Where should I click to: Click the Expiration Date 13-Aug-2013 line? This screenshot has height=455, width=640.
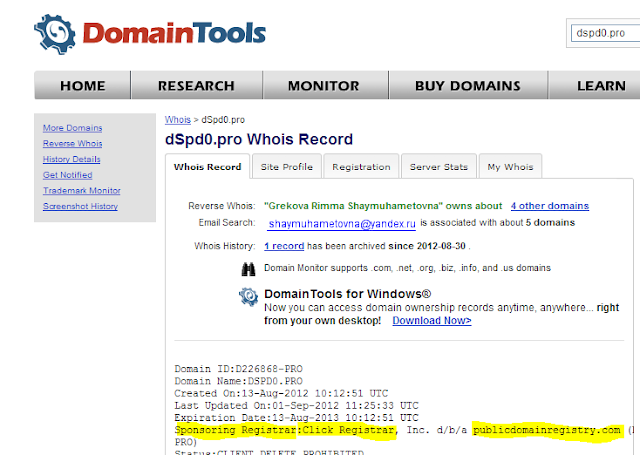click(296, 418)
